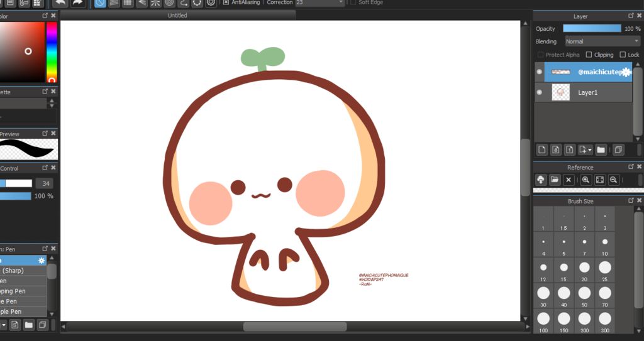This screenshot has height=341, width=644.
Task: Click the Undo arrow in the toolbar
Action: [x=60, y=3]
